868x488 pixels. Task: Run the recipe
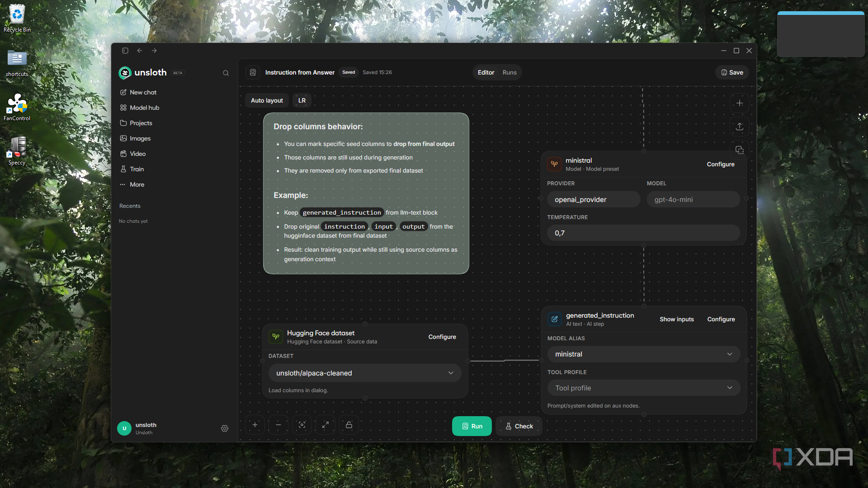472,426
